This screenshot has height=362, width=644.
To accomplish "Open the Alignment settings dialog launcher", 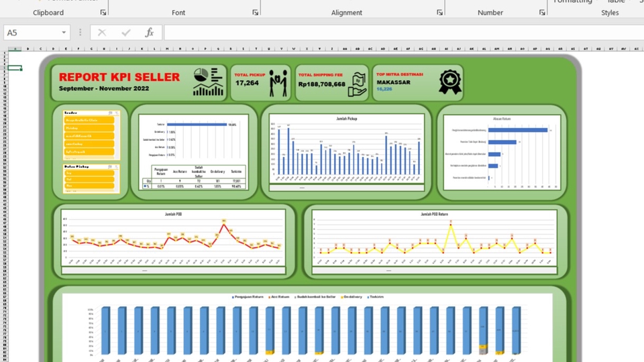I will coord(439,13).
